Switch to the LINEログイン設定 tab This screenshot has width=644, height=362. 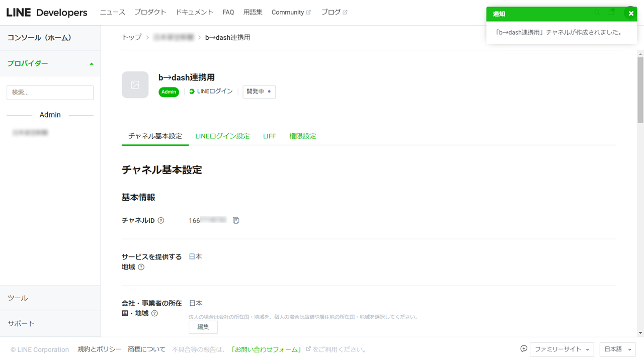[222, 136]
